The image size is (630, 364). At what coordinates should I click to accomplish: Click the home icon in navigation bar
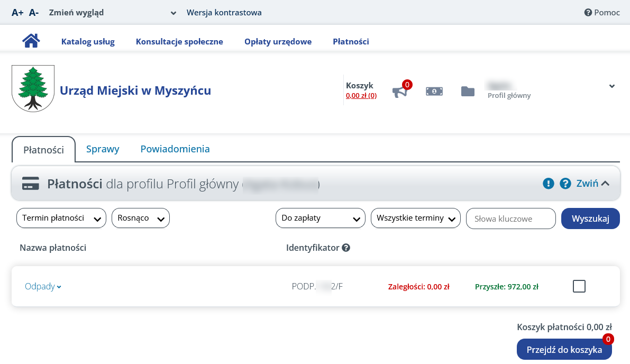(x=31, y=41)
